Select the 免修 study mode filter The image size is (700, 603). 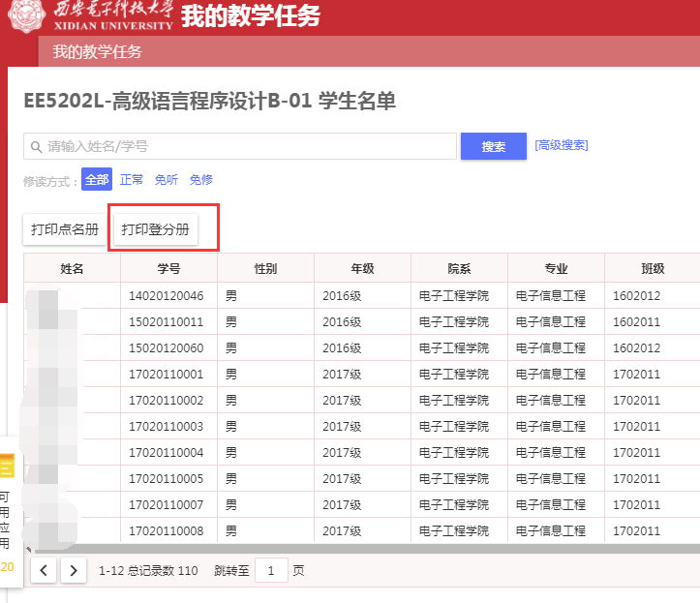coord(201,179)
